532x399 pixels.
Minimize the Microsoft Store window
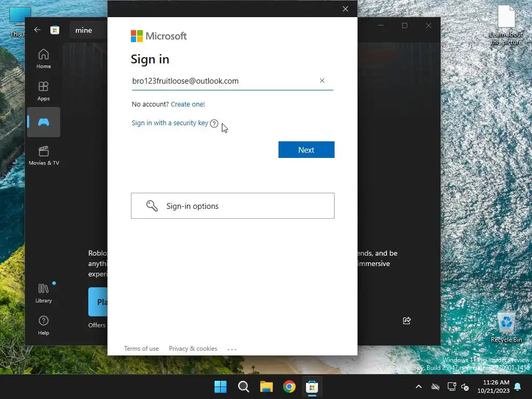(381, 25)
